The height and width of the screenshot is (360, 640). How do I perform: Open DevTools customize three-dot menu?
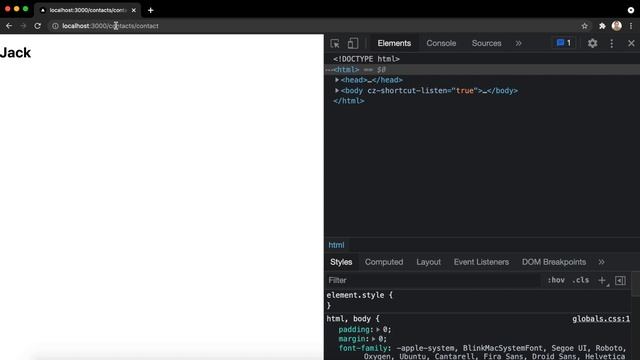[611, 43]
